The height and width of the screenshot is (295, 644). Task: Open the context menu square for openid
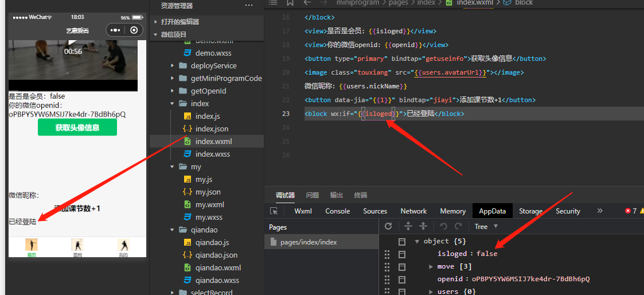[x=403, y=280]
